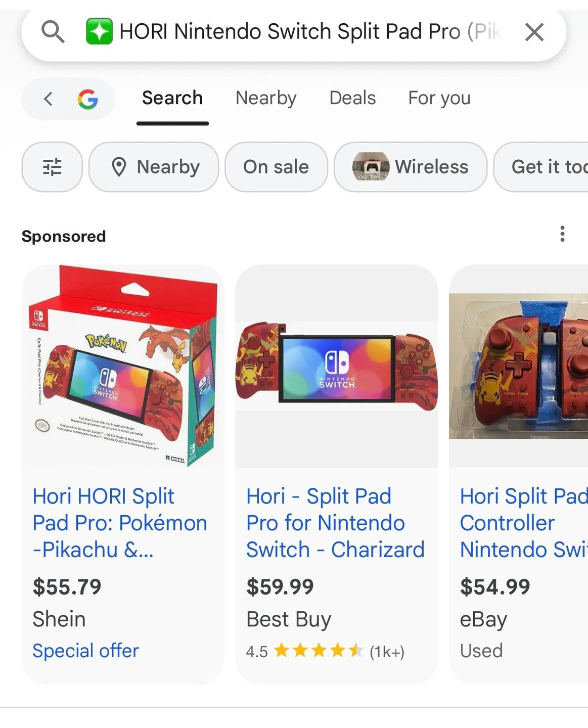Open the For you tab

pos(439,98)
